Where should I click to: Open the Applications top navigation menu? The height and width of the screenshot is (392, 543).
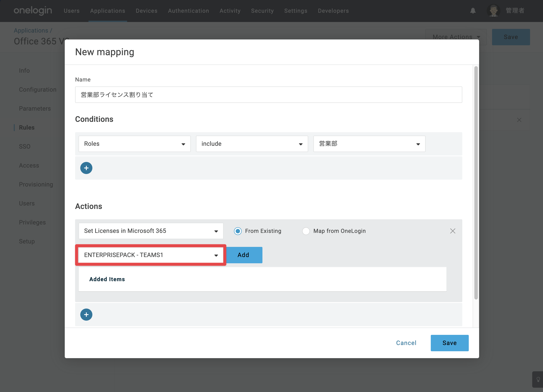[107, 11]
